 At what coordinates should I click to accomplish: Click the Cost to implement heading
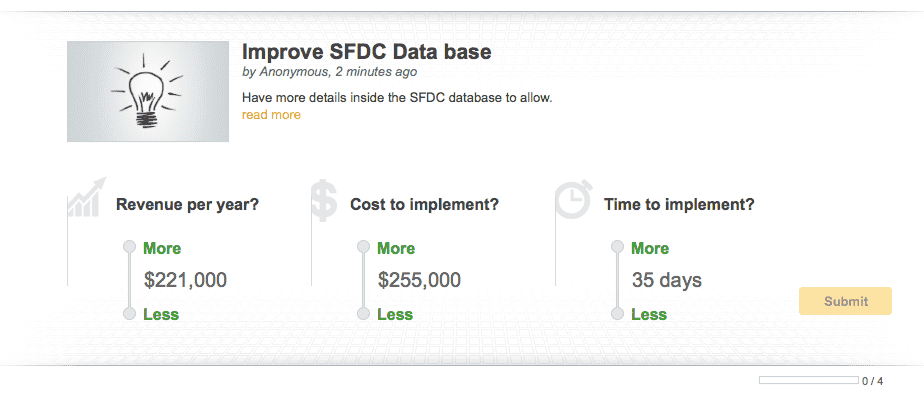424,205
